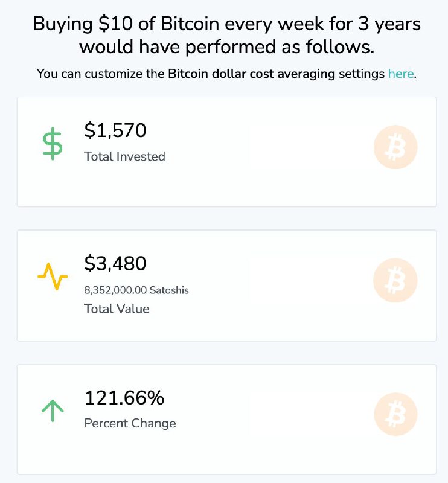Click Bitcoin logo in Percent Change card
448x483 pixels.
point(395,414)
